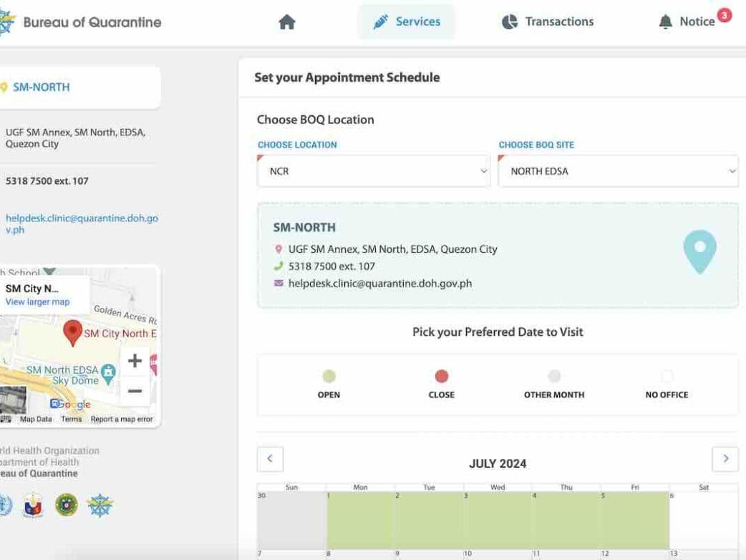Go to next month in calendar
Image resolution: width=746 pixels, height=560 pixels.
point(725,459)
